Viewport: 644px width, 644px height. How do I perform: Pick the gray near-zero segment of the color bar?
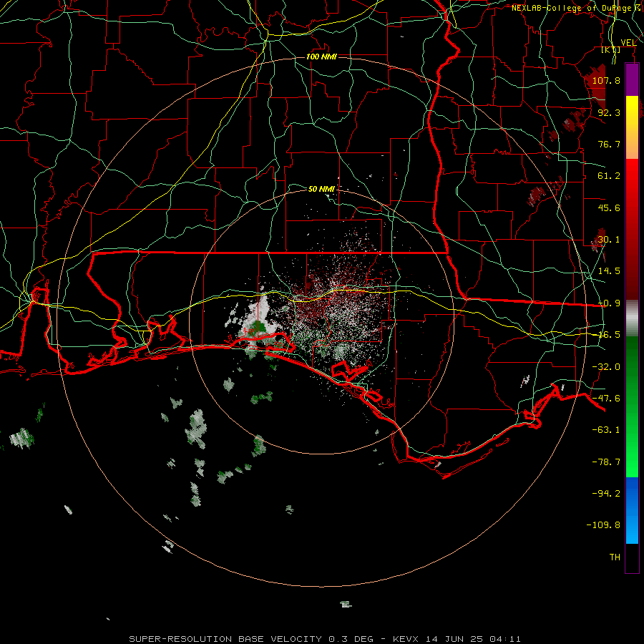pos(632,318)
